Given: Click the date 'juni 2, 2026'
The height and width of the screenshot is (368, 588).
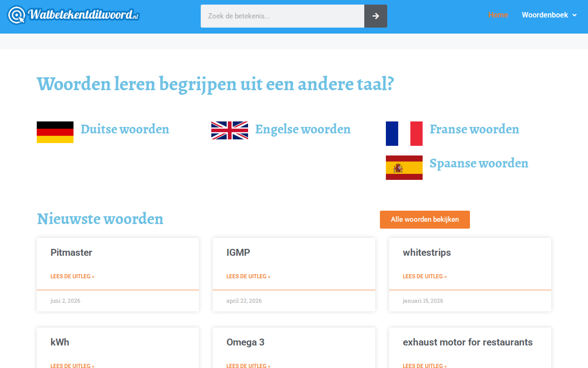Looking at the screenshot, I should (65, 301).
